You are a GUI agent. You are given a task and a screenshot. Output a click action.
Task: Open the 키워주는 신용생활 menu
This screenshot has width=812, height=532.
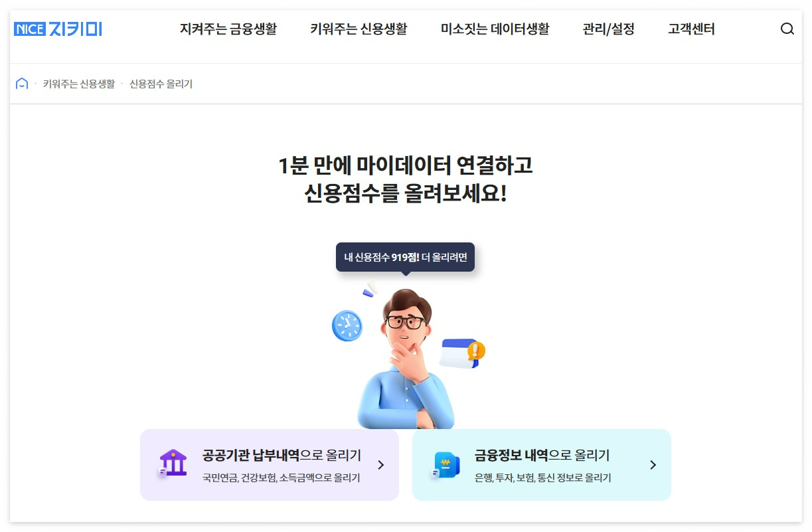click(x=359, y=29)
